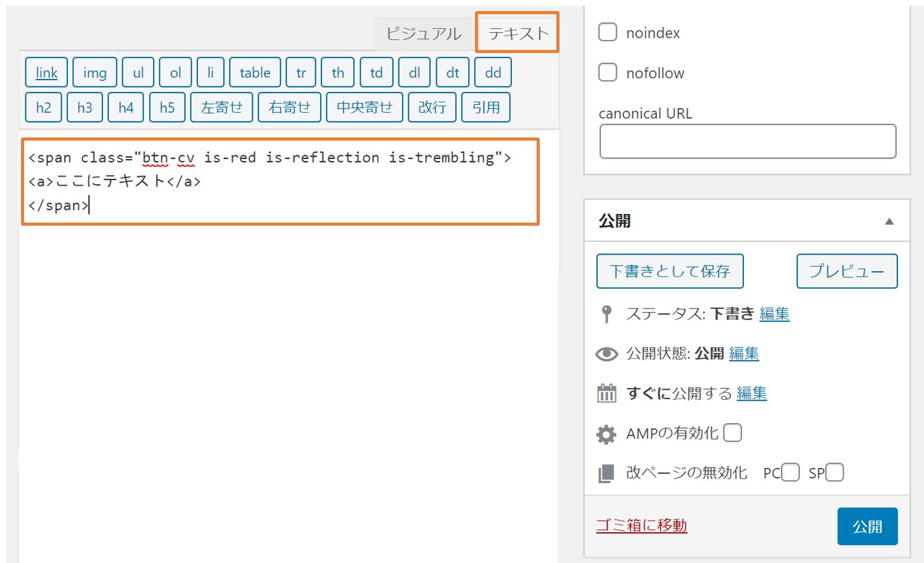Click inside the canonical URL field
Viewport: 924px width, 563px height.
coord(748,141)
